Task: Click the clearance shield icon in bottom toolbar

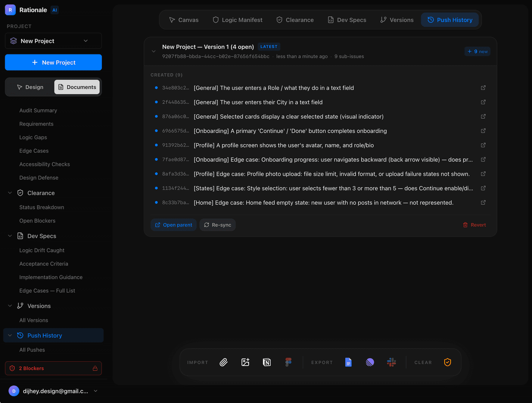Action: pyautogui.click(x=448, y=362)
